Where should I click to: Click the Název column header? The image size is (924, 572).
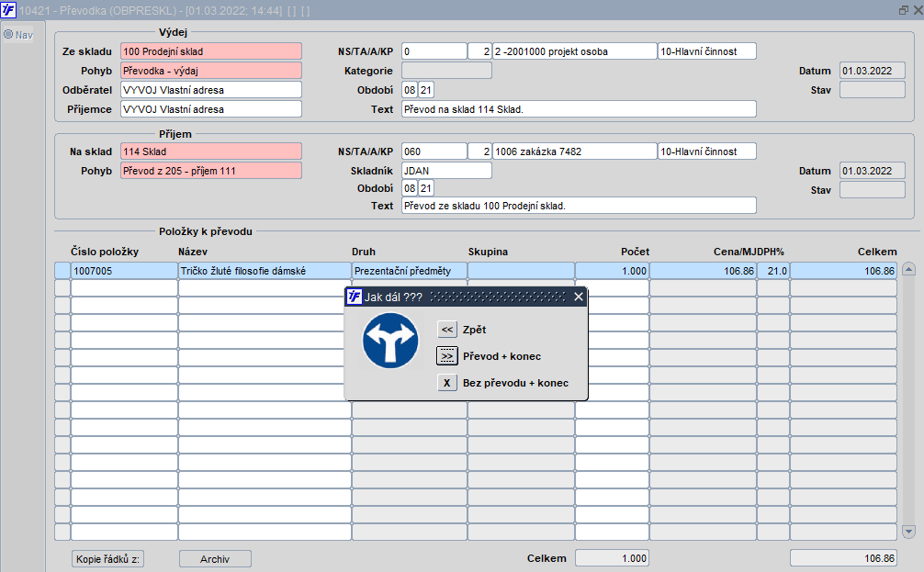tap(193, 252)
